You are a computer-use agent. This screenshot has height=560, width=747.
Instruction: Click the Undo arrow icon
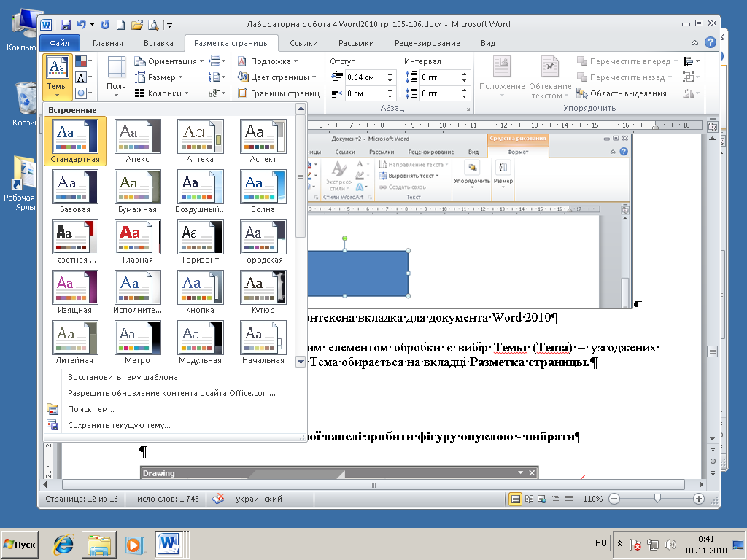(82, 24)
